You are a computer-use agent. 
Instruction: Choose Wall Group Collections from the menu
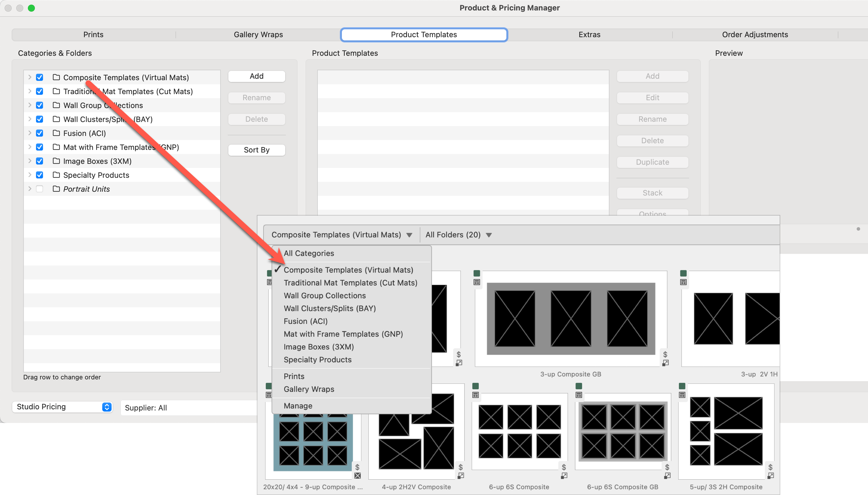click(x=324, y=295)
